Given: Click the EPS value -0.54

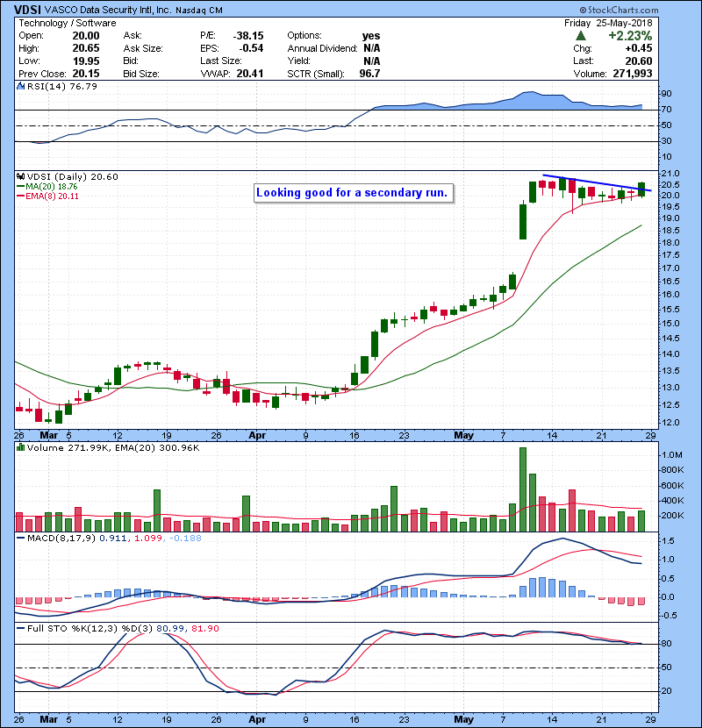Looking at the screenshot, I should click(251, 48).
